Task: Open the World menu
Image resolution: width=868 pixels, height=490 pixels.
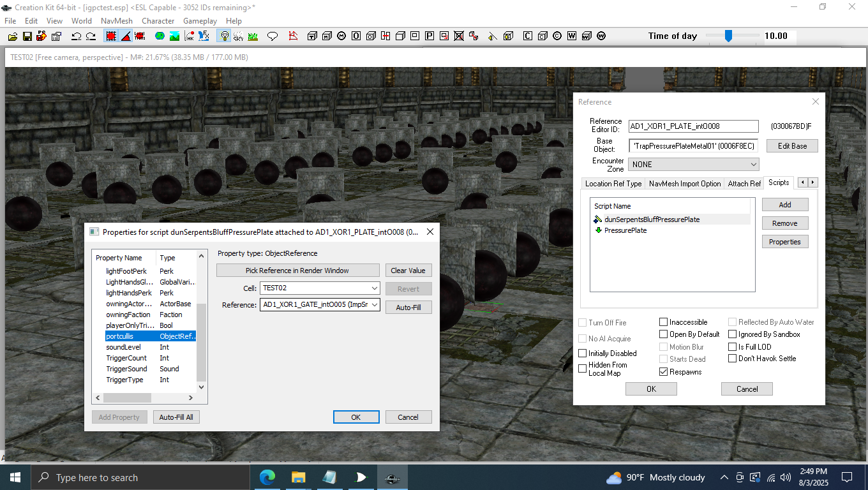Action: [x=82, y=20]
